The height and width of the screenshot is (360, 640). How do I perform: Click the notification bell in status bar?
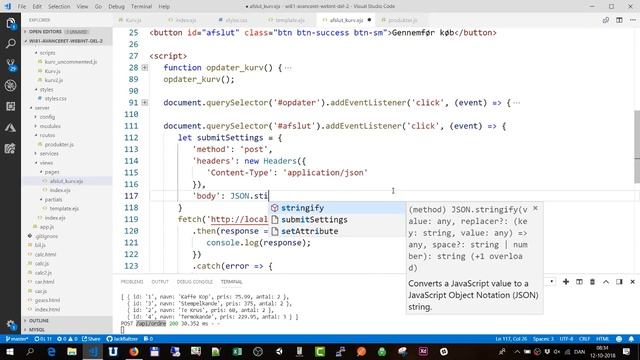click(631, 339)
